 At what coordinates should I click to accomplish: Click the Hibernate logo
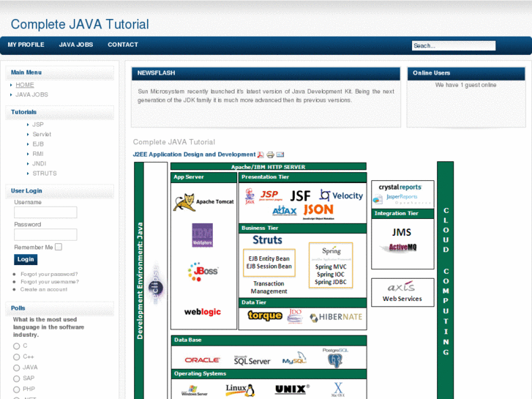click(336, 317)
